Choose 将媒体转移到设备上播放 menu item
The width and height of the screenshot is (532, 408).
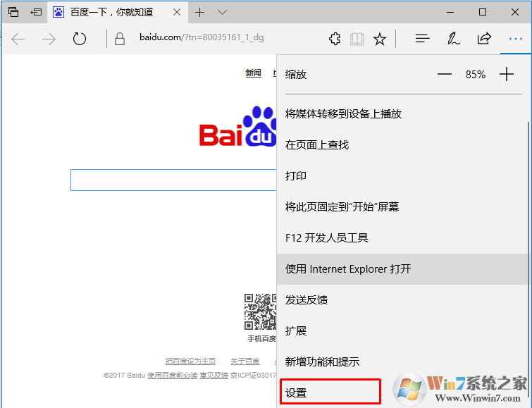coord(402,113)
